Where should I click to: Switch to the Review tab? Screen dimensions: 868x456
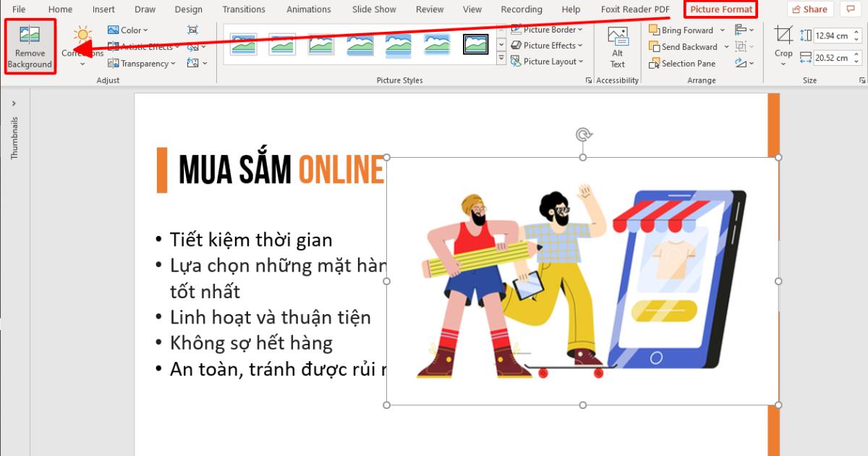[430, 9]
